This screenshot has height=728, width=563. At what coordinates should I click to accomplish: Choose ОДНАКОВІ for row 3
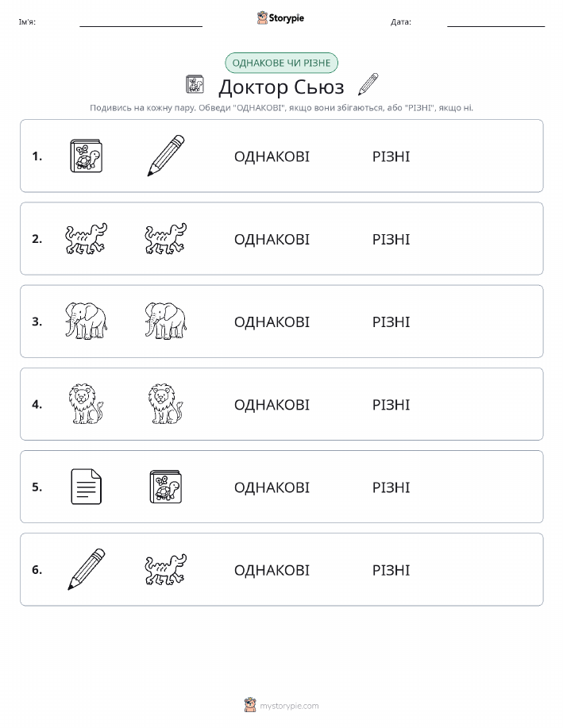(x=272, y=322)
